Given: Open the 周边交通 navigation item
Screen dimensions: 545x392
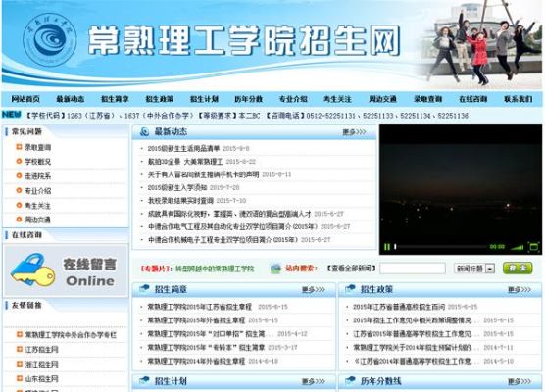Looking at the screenshot, I should 382,99.
